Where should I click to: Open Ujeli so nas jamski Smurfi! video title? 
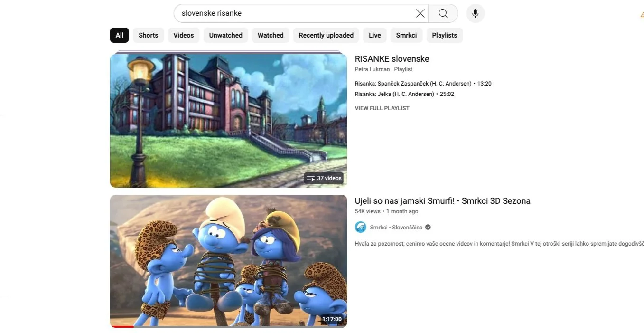(443, 201)
